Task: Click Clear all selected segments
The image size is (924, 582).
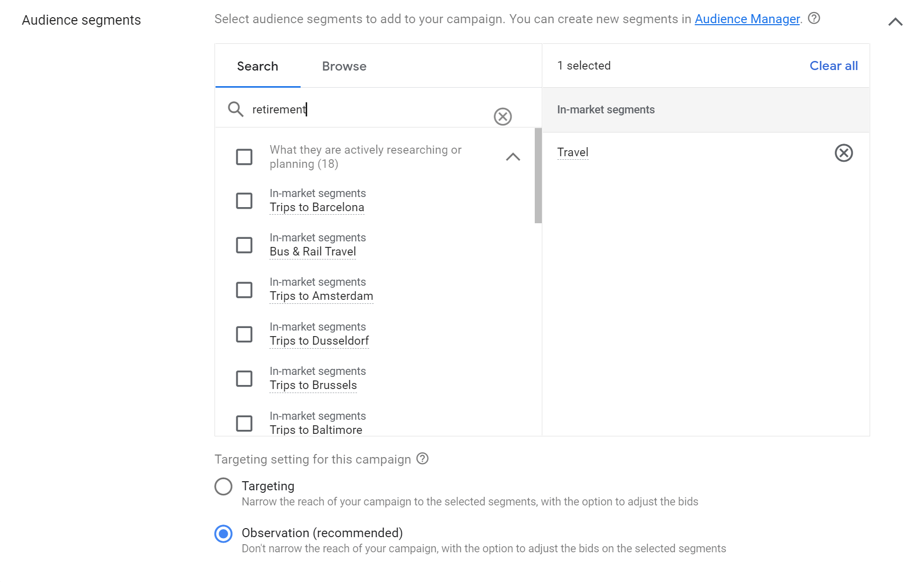Action: tap(833, 66)
